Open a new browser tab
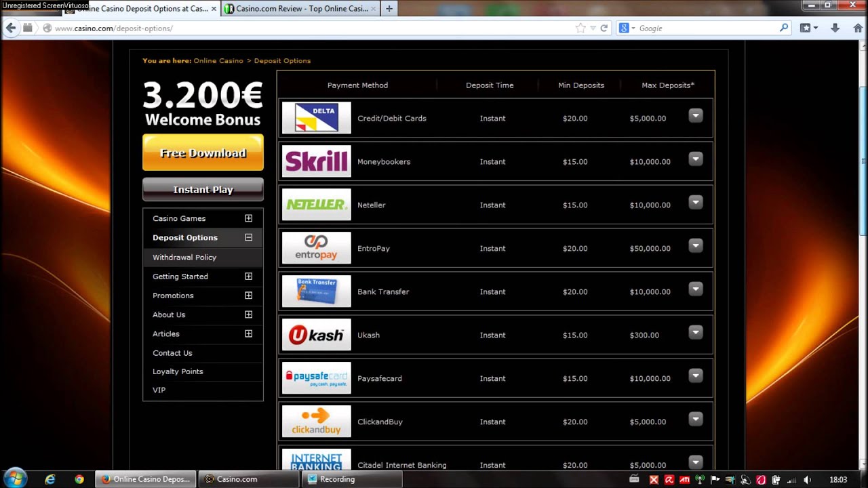868x488 pixels. [x=389, y=9]
